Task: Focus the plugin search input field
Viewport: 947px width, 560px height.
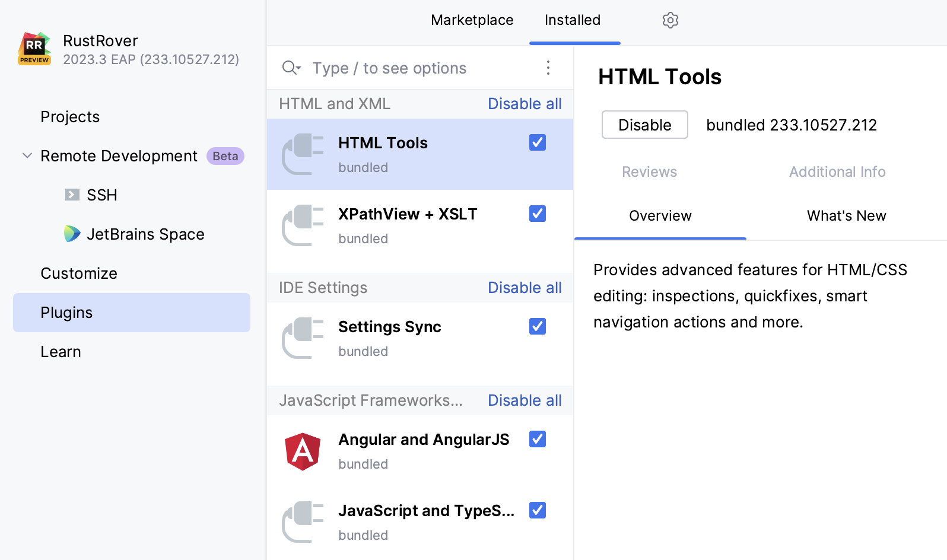Action: click(x=415, y=68)
